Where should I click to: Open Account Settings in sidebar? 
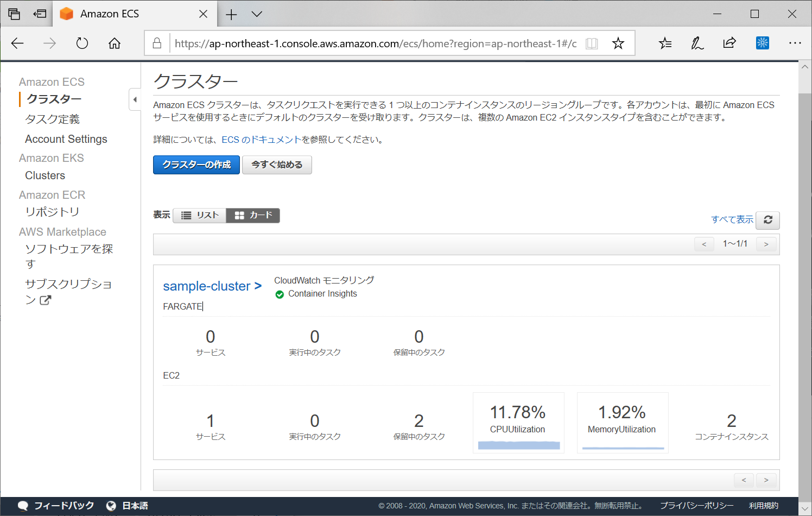click(x=66, y=139)
